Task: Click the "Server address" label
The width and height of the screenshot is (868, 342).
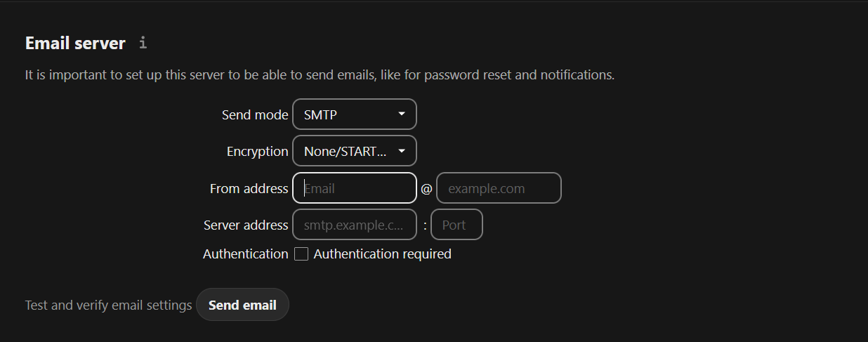Action: 246,225
